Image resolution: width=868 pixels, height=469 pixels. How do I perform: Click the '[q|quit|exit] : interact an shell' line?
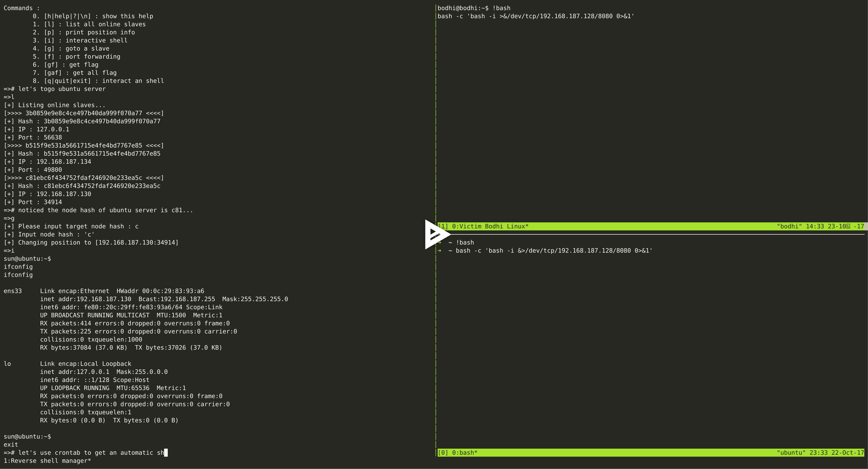[x=98, y=81]
